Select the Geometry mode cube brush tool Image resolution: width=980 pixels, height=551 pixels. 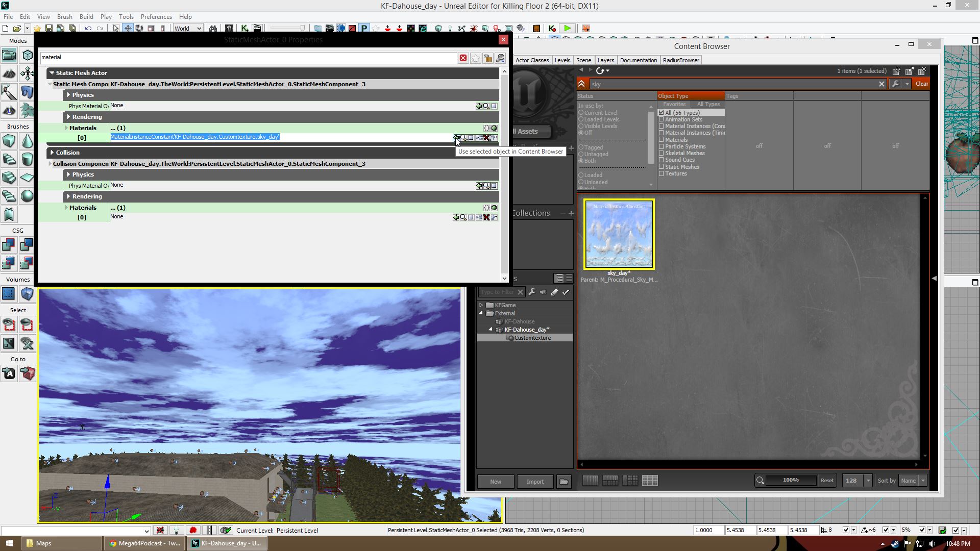pos(28,55)
